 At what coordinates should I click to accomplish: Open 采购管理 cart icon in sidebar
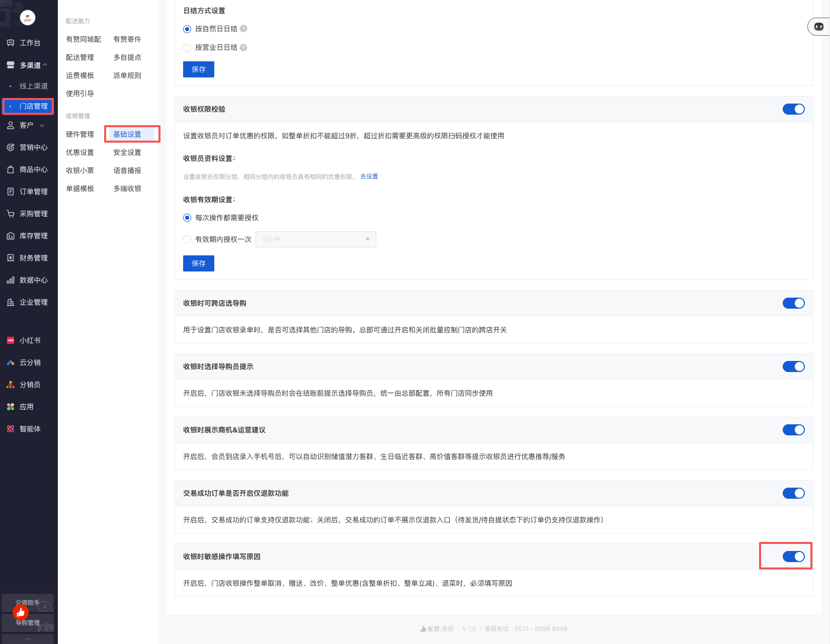(11, 214)
